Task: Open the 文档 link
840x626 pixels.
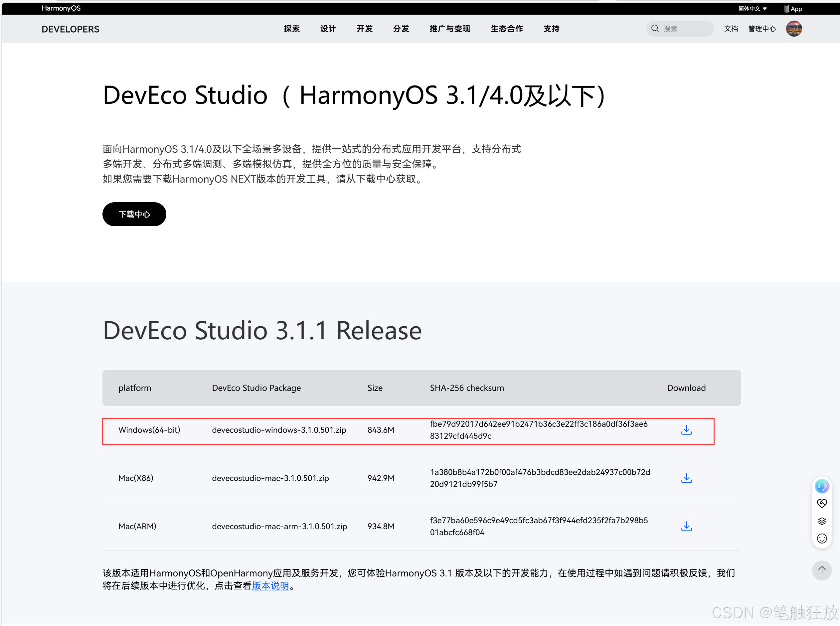Action: pos(731,29)
